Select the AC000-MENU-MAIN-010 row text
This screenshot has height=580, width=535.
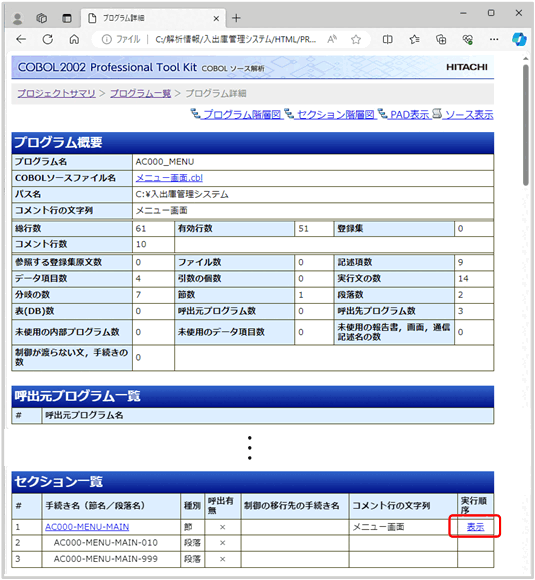point(105,543)
